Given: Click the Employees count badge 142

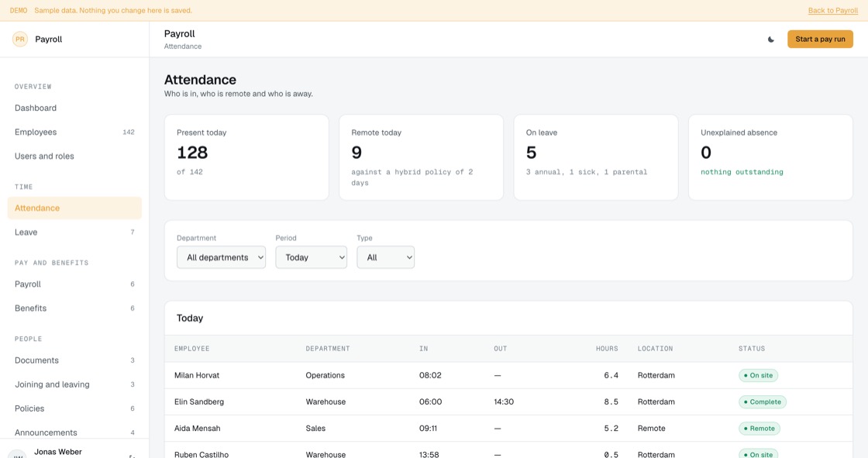Looking at the screenshot, I should pyautogui.click(x=129, y=133).
